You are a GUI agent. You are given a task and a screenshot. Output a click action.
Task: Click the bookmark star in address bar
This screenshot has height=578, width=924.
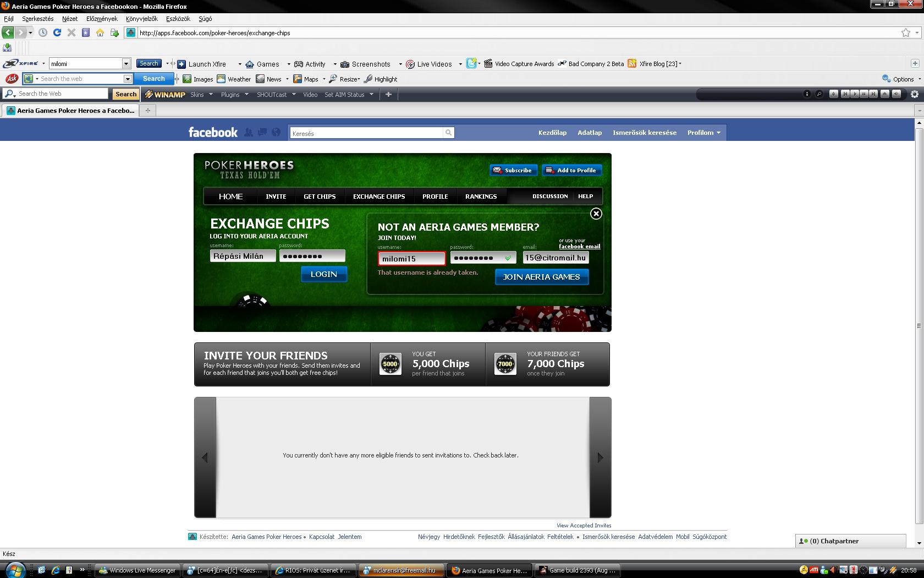(905, 32)
